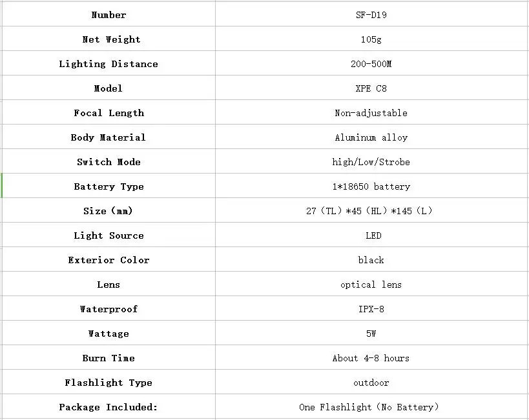This screenshot has width=529, height=420.
Task: Click the Aluminum alloy cell
Action: coord(371,137)
